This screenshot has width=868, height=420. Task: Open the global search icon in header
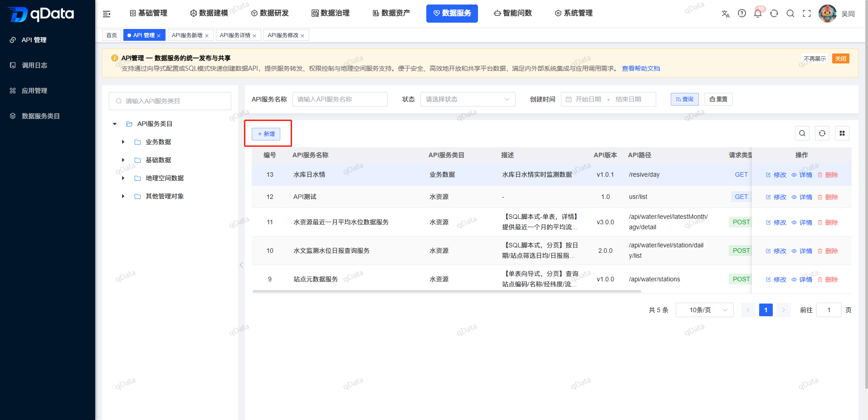pyautogui.click(x=790, y=14)
